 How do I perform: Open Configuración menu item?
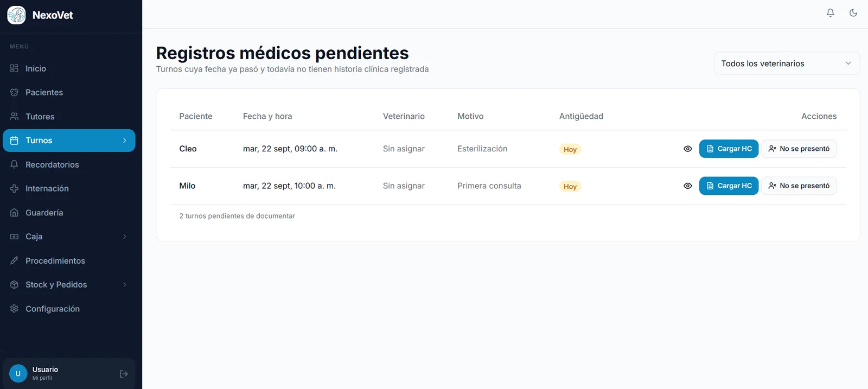point(69,309)
